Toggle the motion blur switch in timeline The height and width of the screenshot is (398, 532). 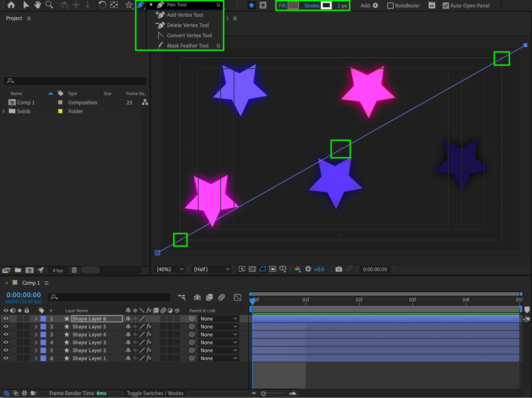point(221,297)
